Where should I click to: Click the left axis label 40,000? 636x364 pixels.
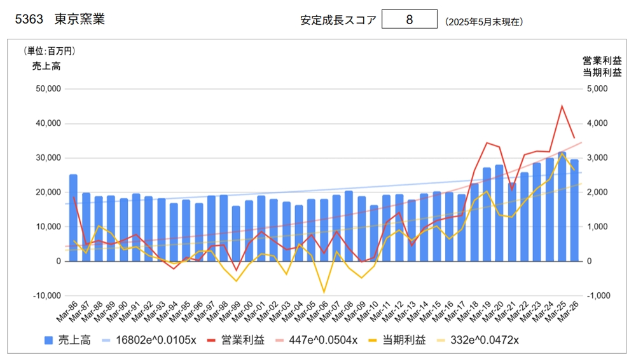point(48,123)
